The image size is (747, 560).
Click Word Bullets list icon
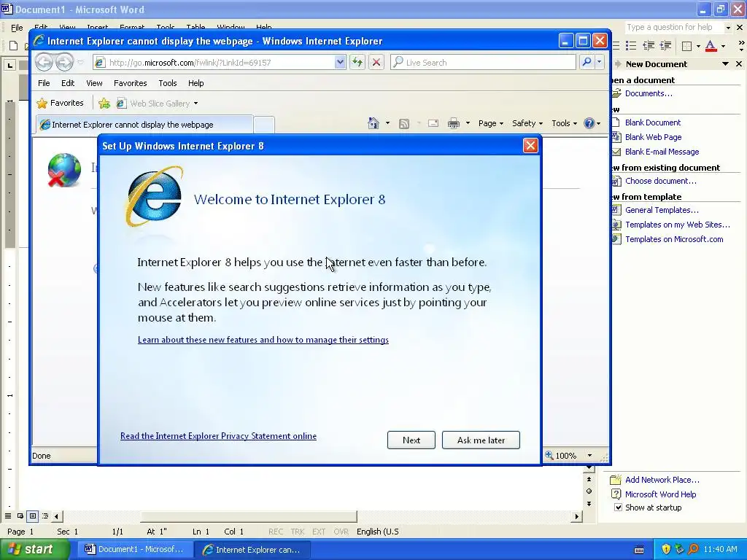point(631,46)
